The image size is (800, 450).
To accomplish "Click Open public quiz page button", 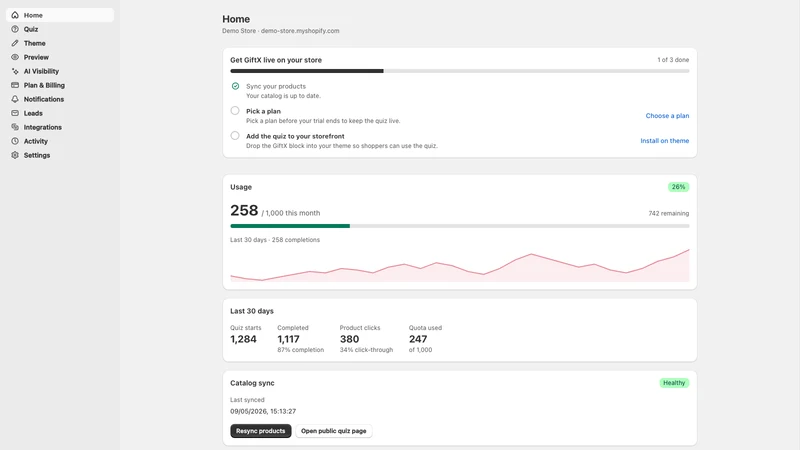I will pos(334,431).
